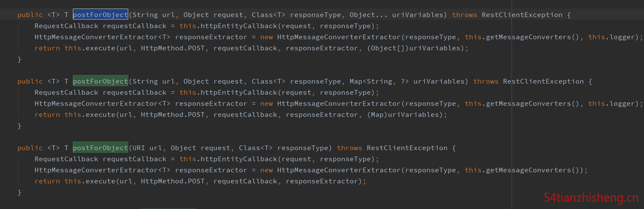Click postForObject in the URI url overload
The width and height of the screenshot is (644, 209).
click(x=101, y=148)
